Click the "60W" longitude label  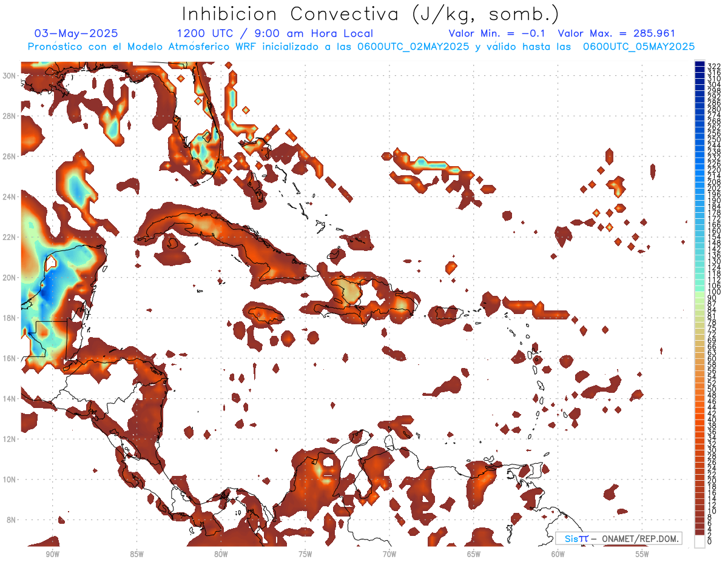coord(558,554)
